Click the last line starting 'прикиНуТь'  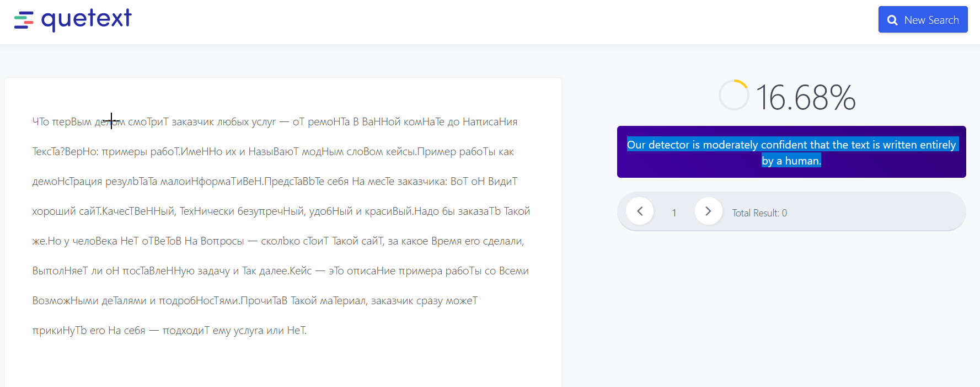pyautogui.click(x=169, y=331)
